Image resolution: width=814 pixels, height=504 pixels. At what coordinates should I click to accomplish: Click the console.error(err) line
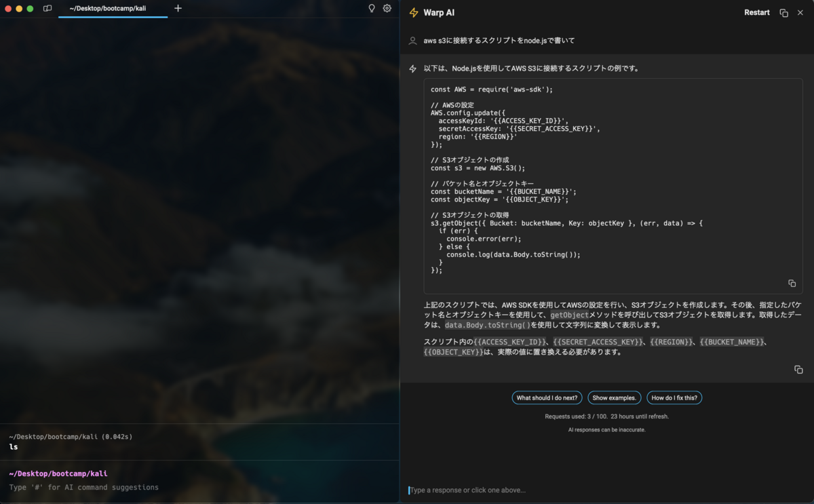(x=484, y=239)
